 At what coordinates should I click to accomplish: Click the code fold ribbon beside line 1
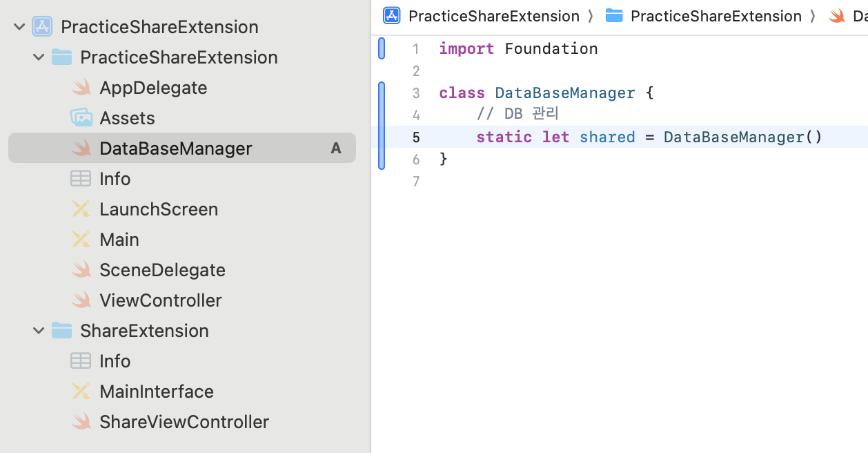tap(382, 49)
